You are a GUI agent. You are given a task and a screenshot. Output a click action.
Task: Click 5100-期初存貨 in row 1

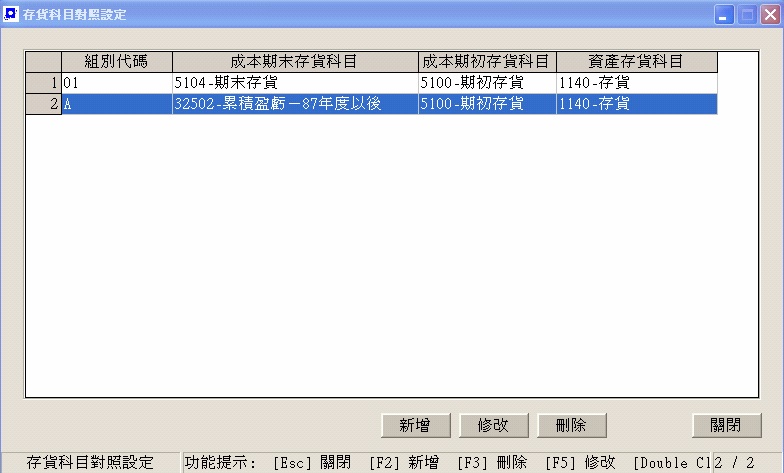click(x=487, y=83)
